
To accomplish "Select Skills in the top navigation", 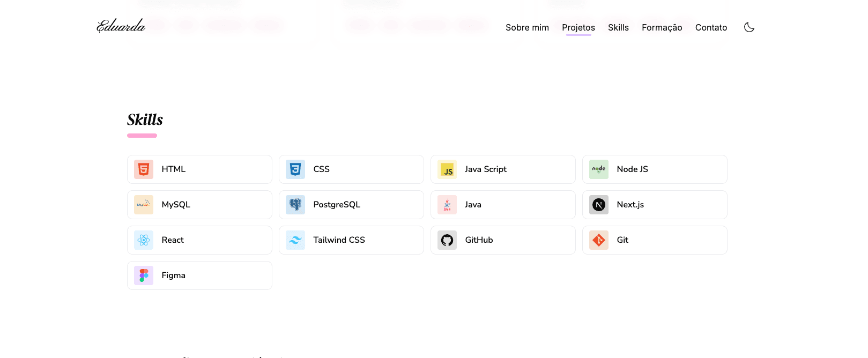I will point(618,27).
